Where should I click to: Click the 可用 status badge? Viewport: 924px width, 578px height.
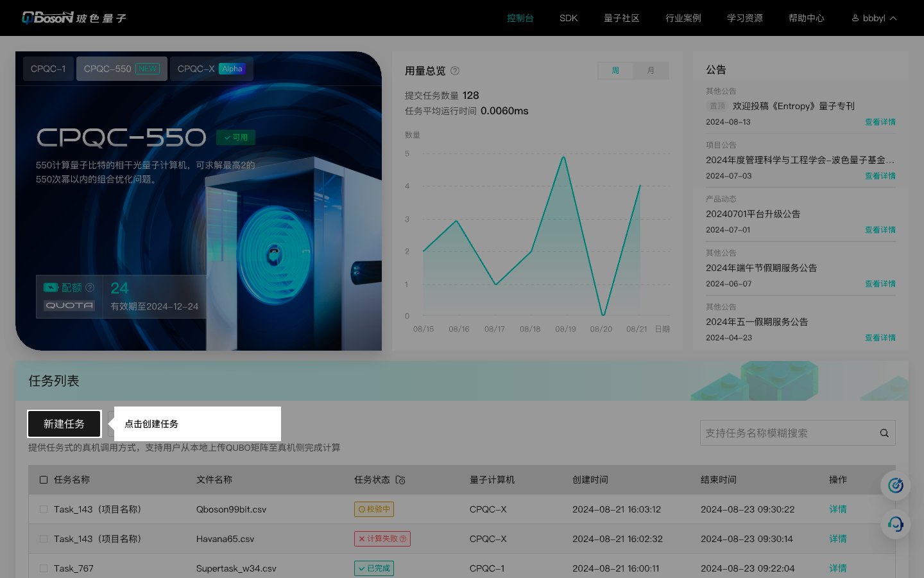pos(236,137)
